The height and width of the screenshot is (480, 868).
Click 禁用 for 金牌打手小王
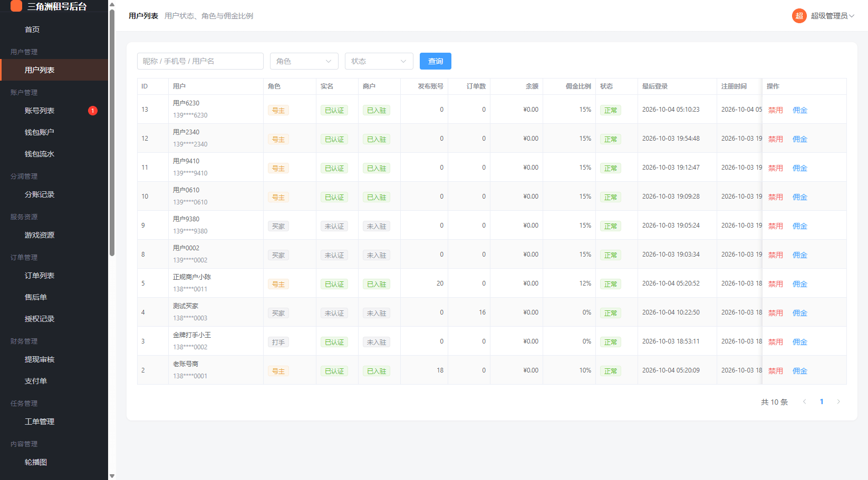(775, 342)
